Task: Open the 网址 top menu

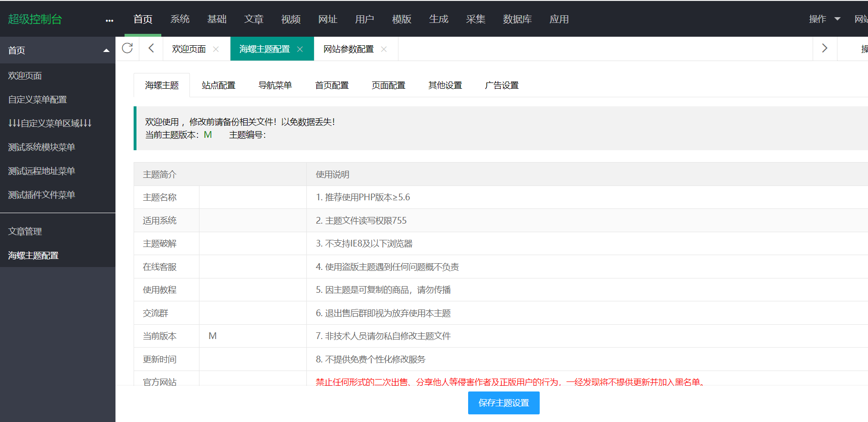Action: tap(328, 19)
